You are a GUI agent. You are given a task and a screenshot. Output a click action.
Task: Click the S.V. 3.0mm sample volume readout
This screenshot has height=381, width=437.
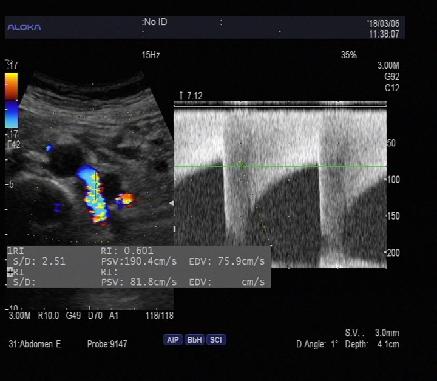[372, 333]
